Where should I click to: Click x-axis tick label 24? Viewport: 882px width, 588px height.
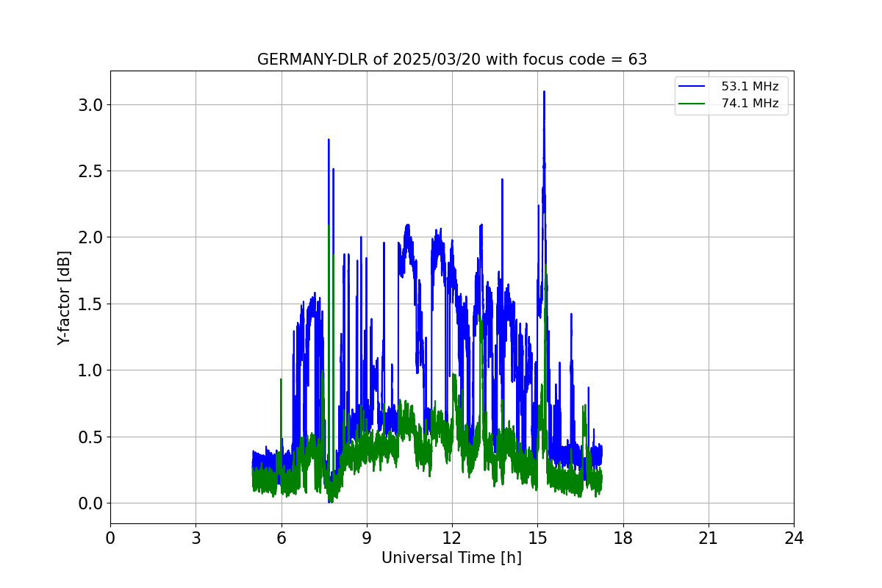[x=794, y=538]
